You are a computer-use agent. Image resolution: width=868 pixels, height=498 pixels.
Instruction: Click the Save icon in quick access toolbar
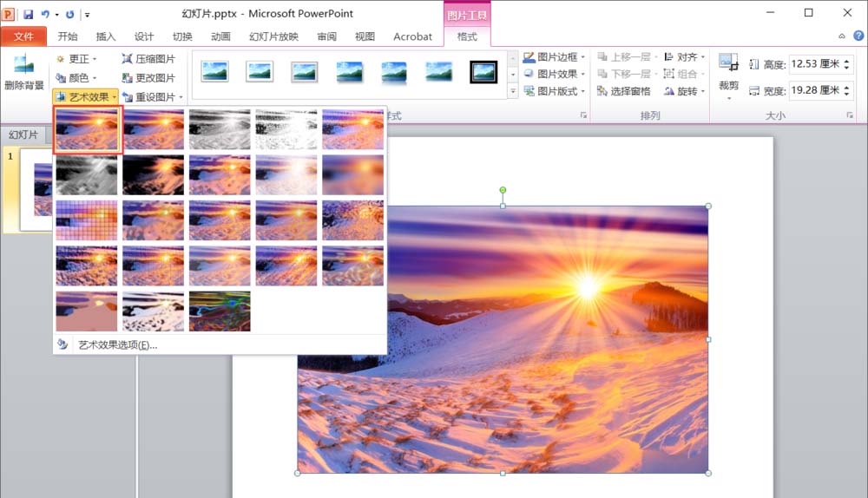pyautogui.click(x=28, y=15)
